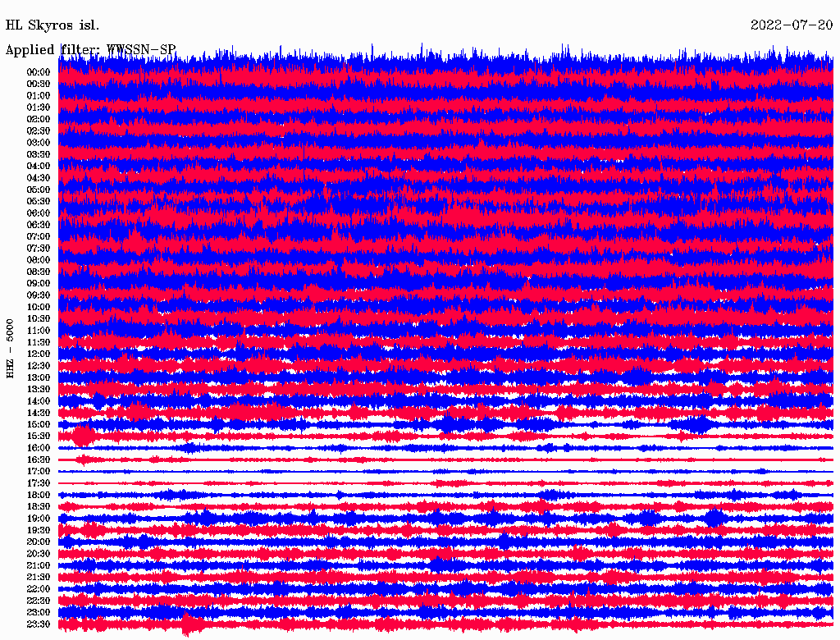Click the red event burst on 16:30 trace
The height and width of the screenshot is (640, 840).
[84, 459]
